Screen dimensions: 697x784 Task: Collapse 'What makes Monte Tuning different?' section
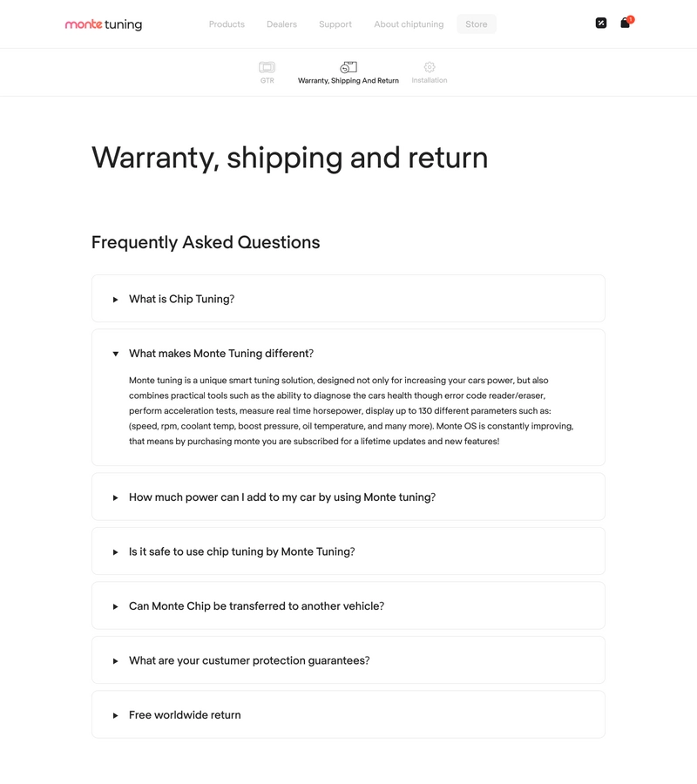point(220,354)
